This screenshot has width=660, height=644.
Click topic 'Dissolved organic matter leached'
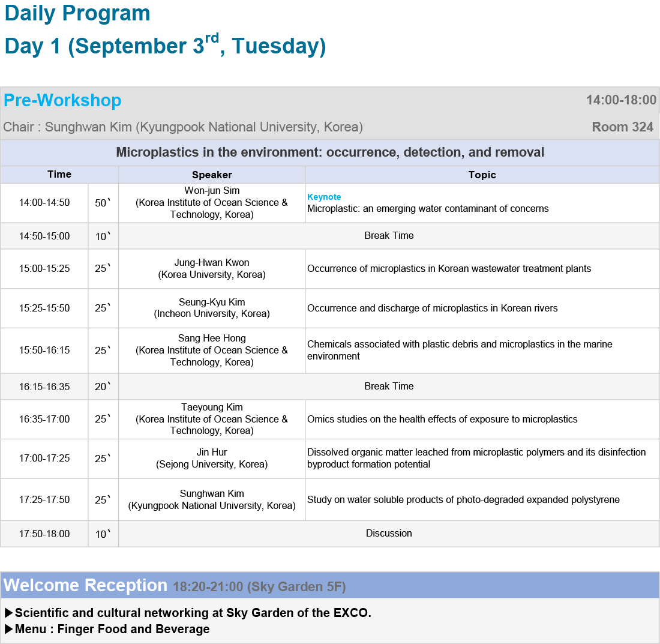coord(476,458)
